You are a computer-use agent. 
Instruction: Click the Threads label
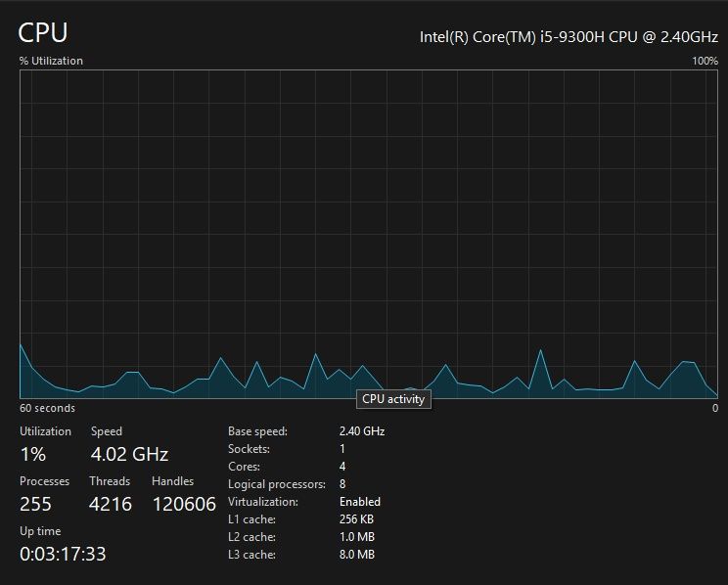110,481
